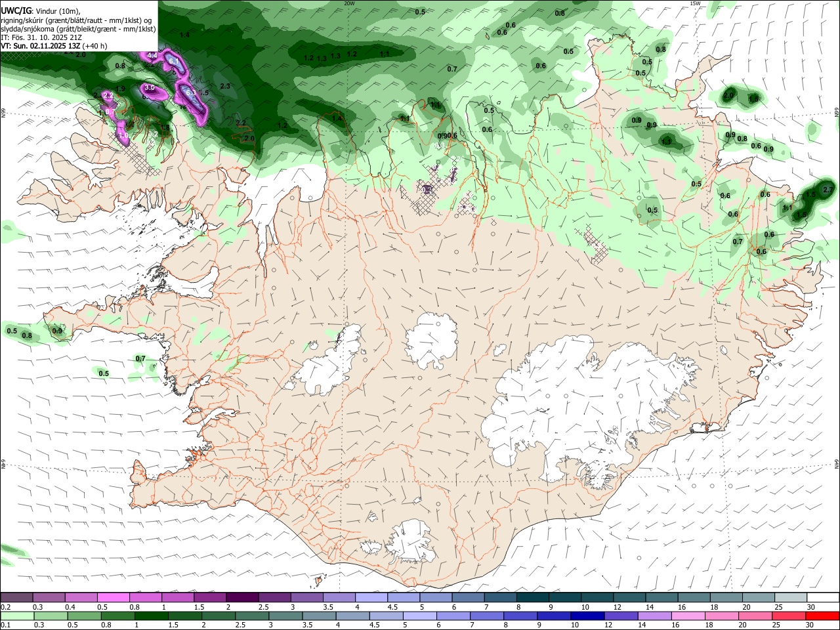Click the '4.4' snowfall value near the header box

152,56
